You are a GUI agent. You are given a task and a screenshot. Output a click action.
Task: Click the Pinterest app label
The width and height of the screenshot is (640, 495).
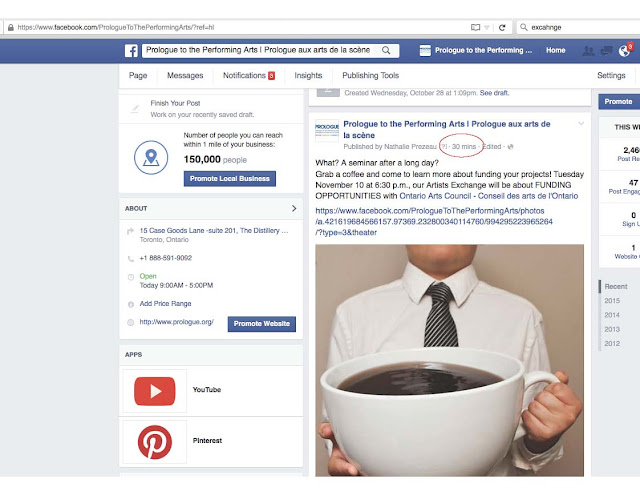(207, 441)
